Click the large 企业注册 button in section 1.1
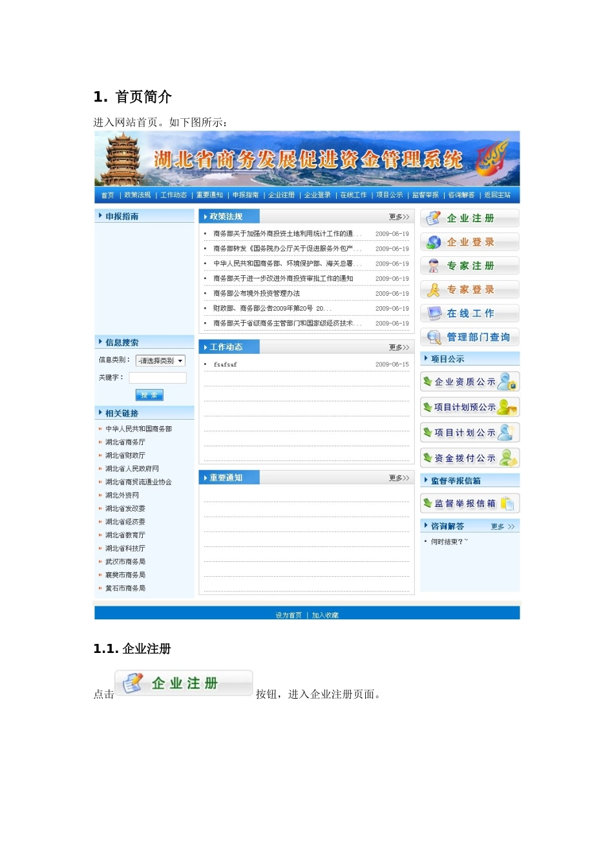The height and width of the screenshot is (868, 614). 184,683
